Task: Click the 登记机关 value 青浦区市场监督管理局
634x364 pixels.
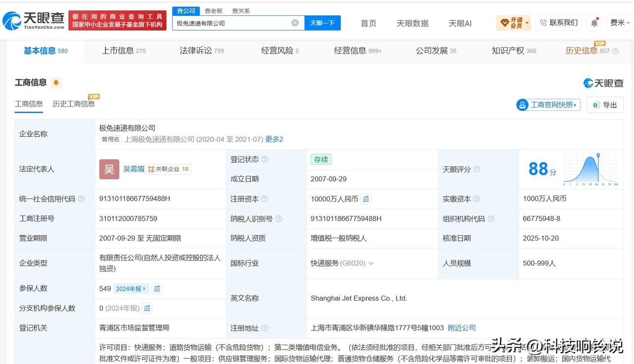Action: [134, 328]
